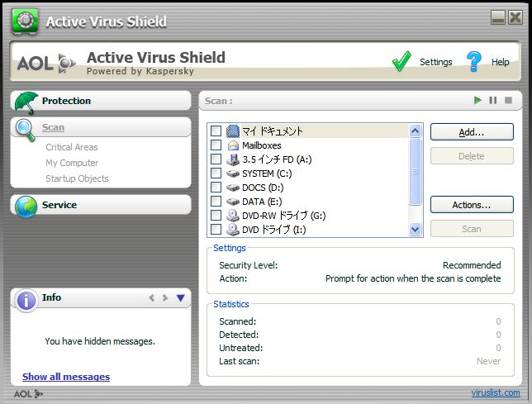Select the SYSTEM (C:) row text
The height and width of the screenshot is (404, 532).
click(x=267, y=173)
